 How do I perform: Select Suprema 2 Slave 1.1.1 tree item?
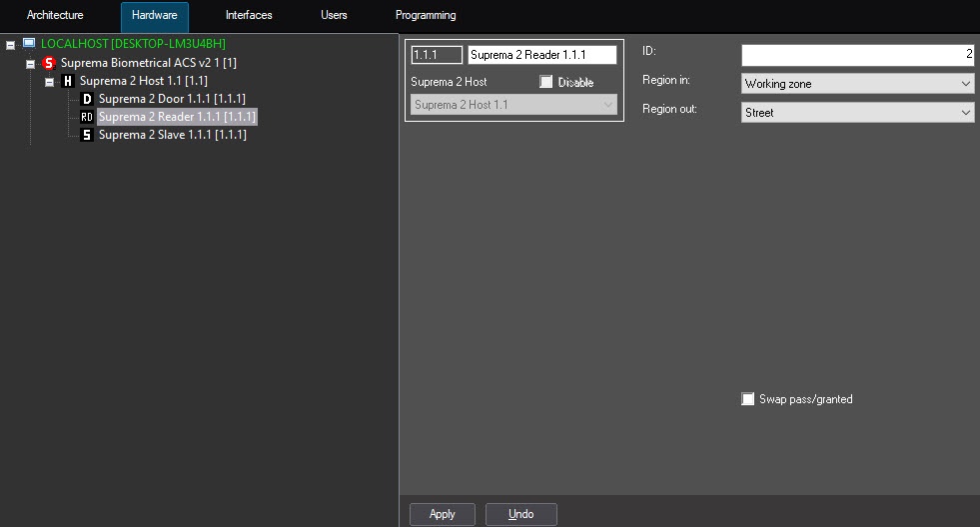pos(173,135)
